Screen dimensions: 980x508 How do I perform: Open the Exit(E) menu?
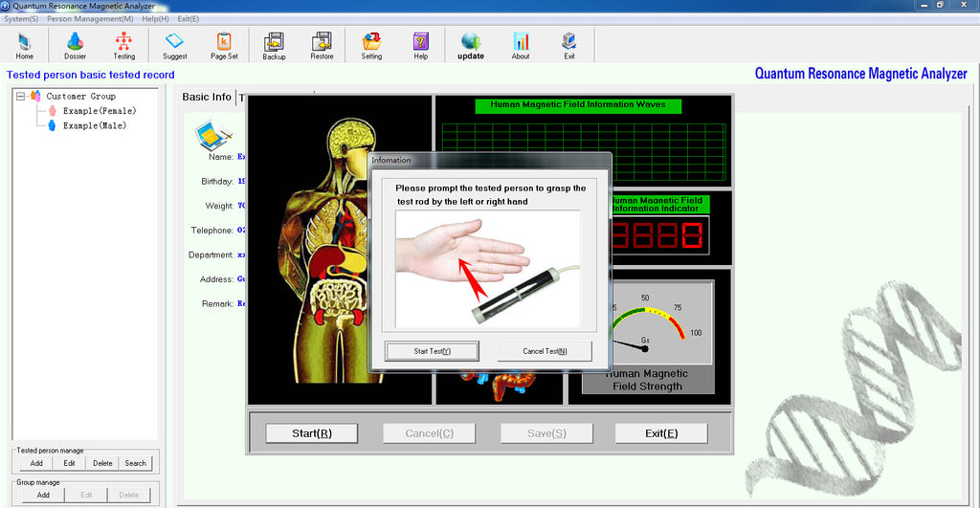point(189,19)
